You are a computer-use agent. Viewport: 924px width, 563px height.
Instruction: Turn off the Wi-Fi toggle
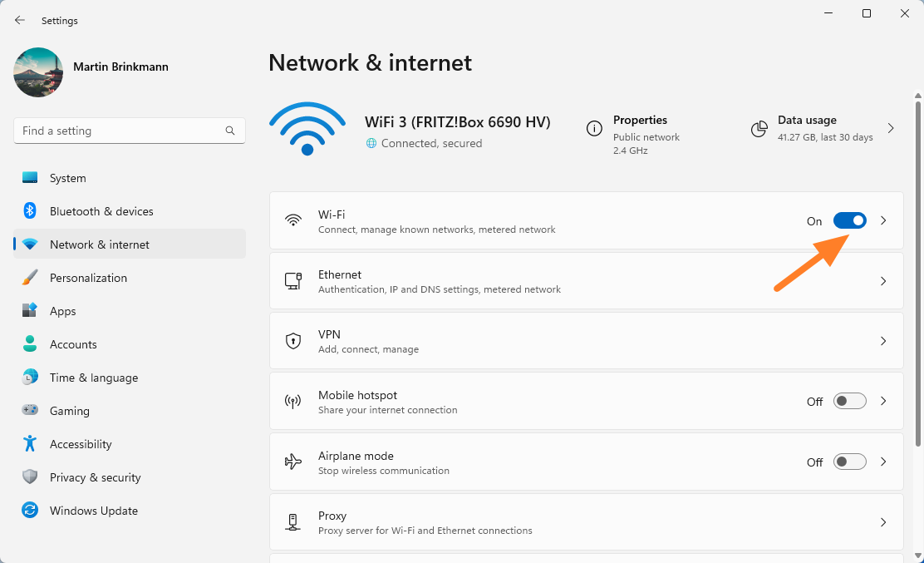pyautogui.click(x=849, y=220)
